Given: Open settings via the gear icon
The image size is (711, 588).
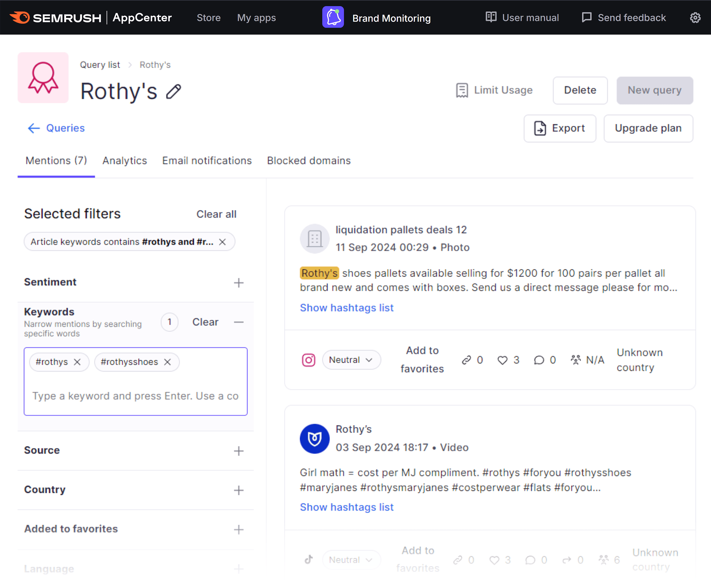Looking at the screenshot, I should [x=695, y=18].
